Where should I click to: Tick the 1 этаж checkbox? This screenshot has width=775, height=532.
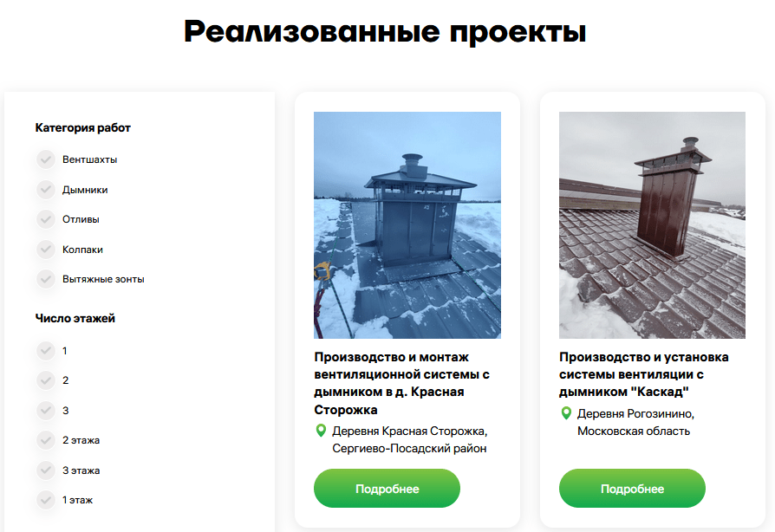point(46,500)
